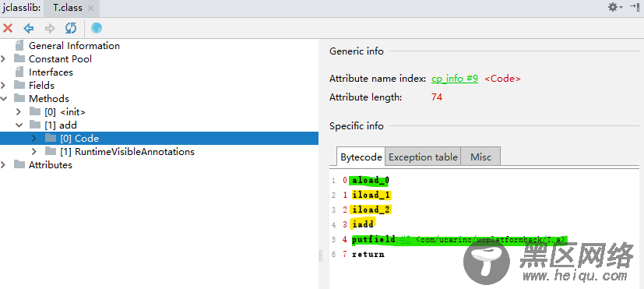Click the <init> folder icon
The image size is (644, 289).
(35, 111)
